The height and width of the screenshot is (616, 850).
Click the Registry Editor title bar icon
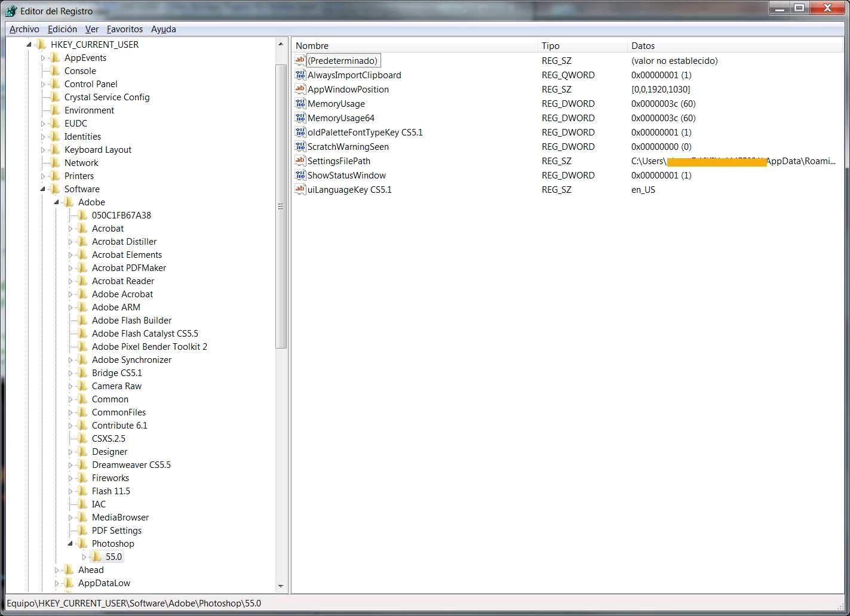(x=11, y=11)
